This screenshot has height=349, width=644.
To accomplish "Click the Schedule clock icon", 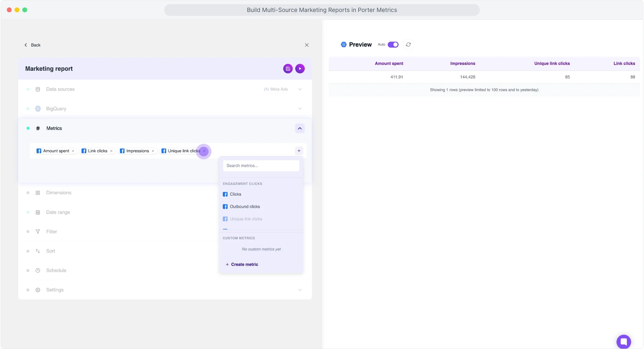I will (38, 270).
